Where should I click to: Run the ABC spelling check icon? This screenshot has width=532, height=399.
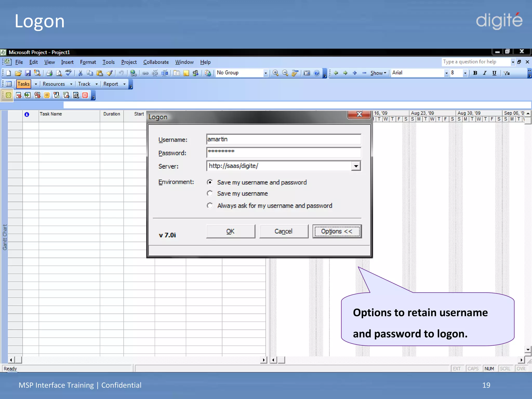point(68,73)
